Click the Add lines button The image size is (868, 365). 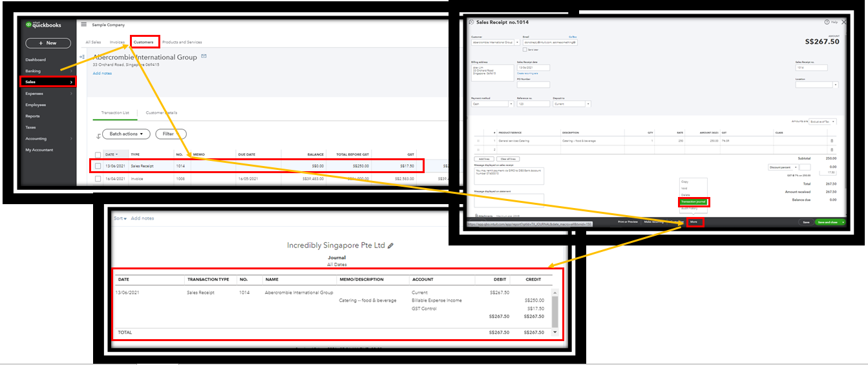pos(484,159)
